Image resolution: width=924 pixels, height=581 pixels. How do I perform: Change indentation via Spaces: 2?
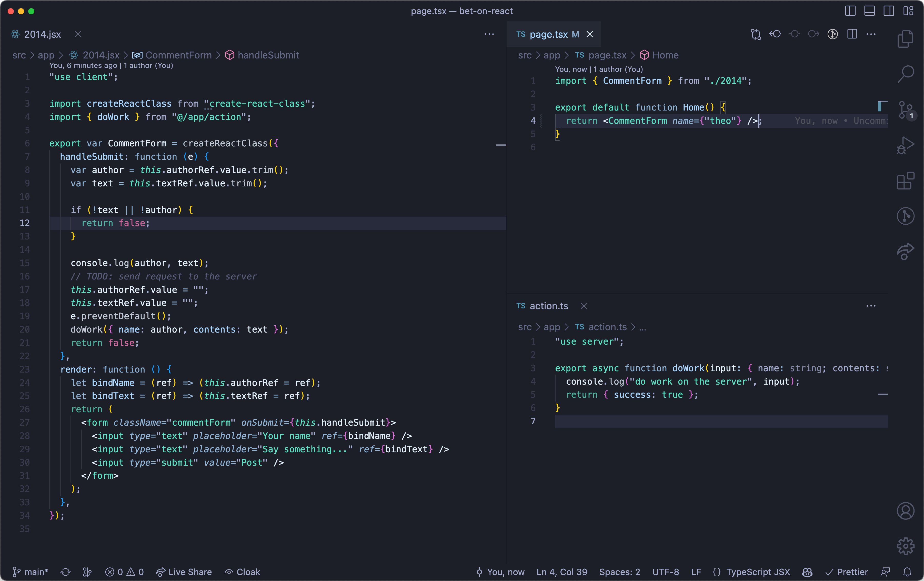620,572
